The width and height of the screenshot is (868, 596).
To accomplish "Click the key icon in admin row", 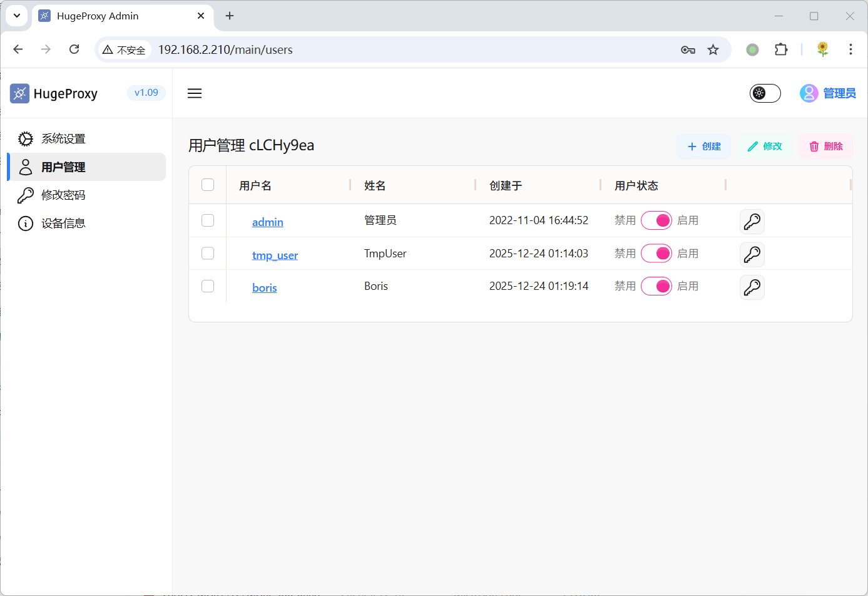I will (752, 221).
